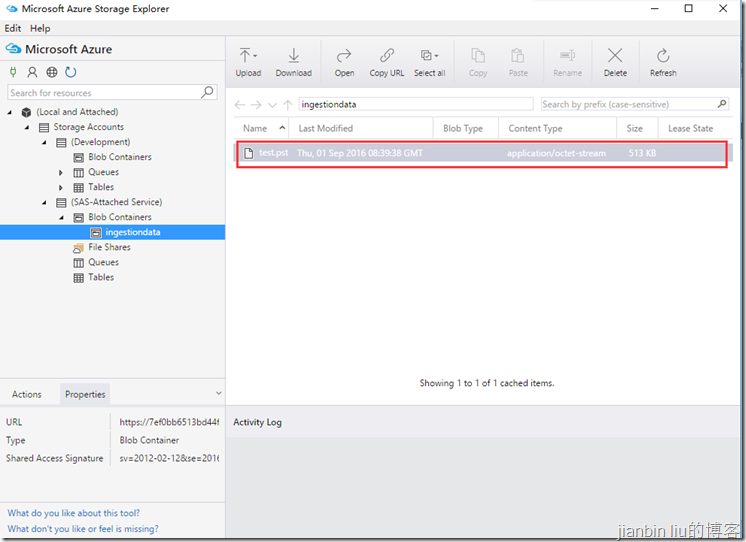Click 'What don't you like or feel is missing?' link
This screenshot has height=542, width=746.
click(x=83, y=529)
